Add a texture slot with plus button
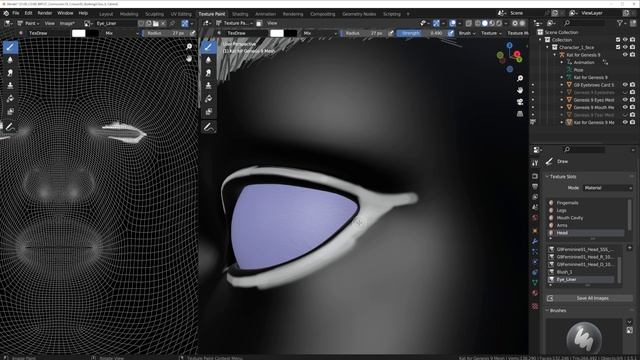Viewport: 640px width, 360px height. [629, 248]
